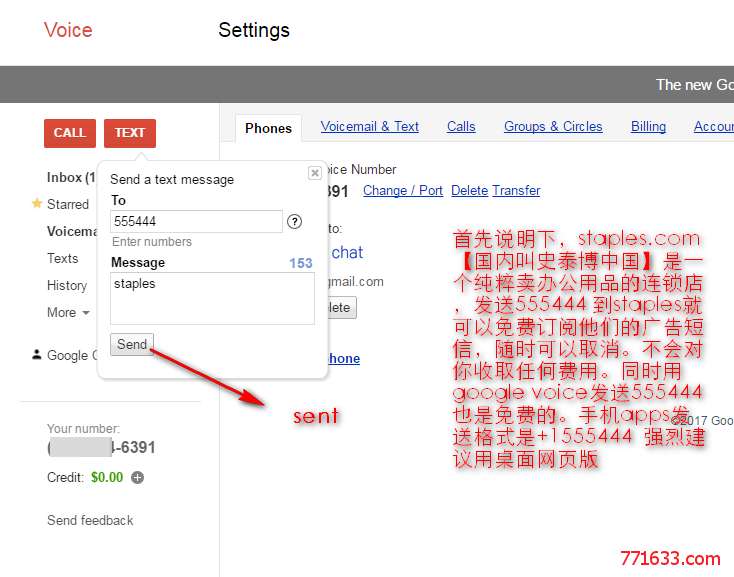Click the red CALL button

click(x=70, y=133)
